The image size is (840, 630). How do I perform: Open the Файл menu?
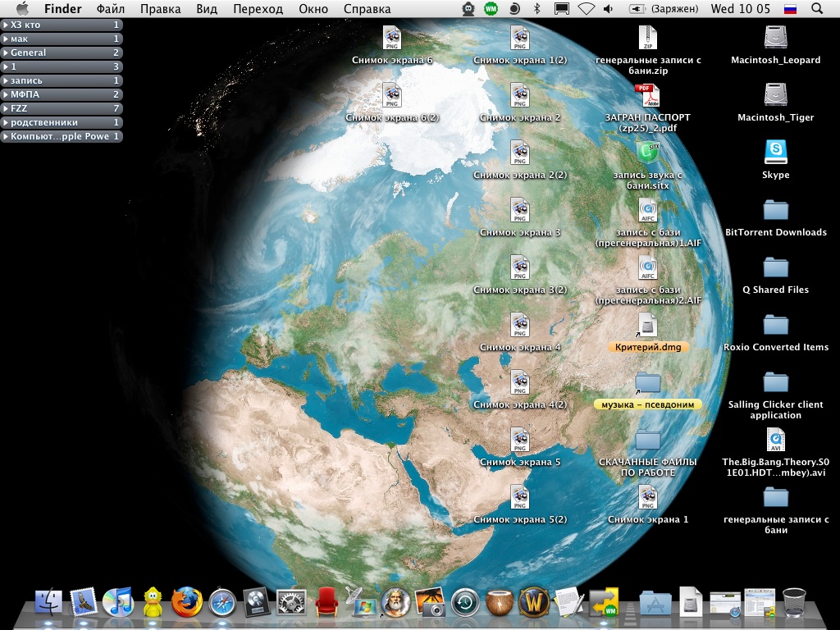[111, 8]
